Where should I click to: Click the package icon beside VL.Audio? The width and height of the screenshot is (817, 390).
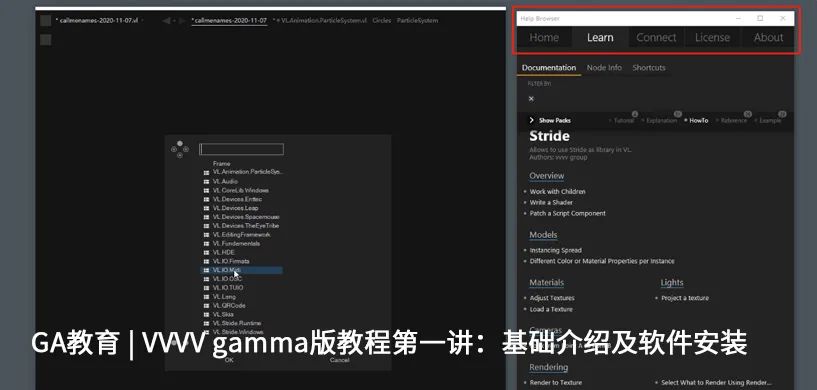(x=206, y=181)
